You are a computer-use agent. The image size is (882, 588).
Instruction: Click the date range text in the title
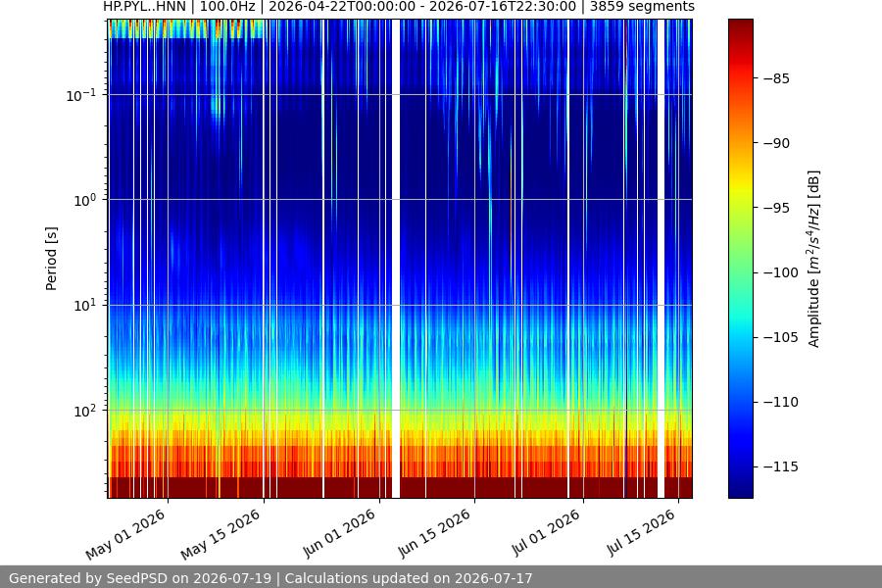click(x=422, y=7)
